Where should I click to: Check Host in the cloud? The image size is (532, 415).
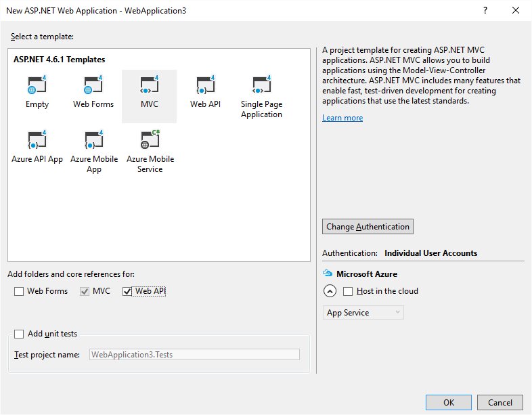pos(348,292)
